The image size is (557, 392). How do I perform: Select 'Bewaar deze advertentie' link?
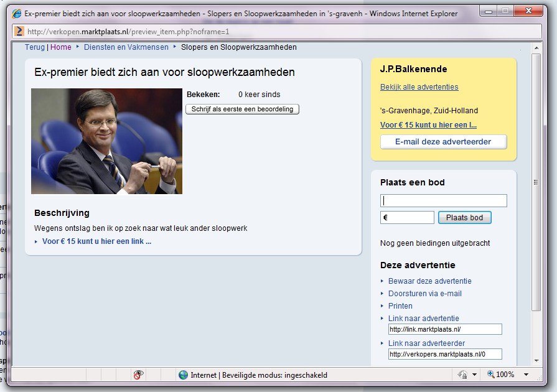[x=429, y=281]
